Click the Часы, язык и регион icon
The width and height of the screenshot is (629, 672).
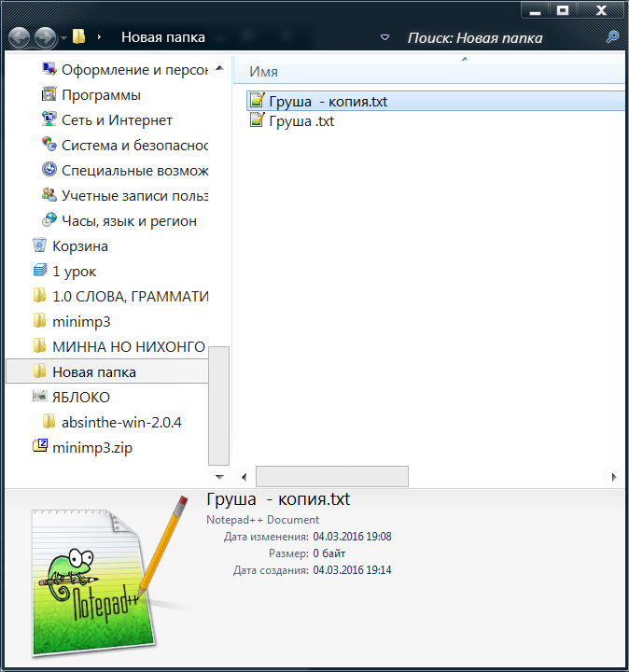pos(49,220)
